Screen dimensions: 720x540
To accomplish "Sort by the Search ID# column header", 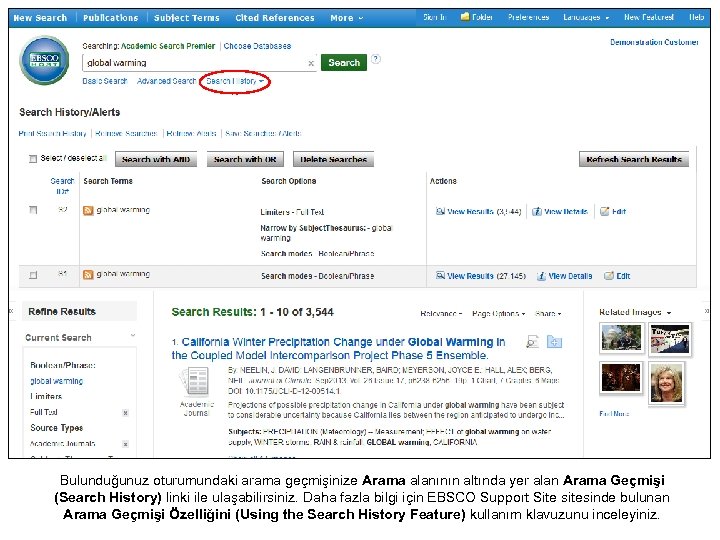I will 62,186.
